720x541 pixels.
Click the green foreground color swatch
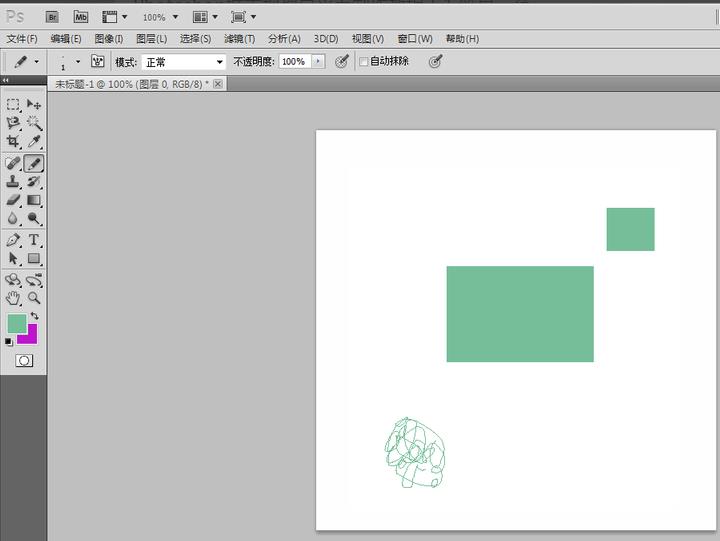(x=16, y=324)
